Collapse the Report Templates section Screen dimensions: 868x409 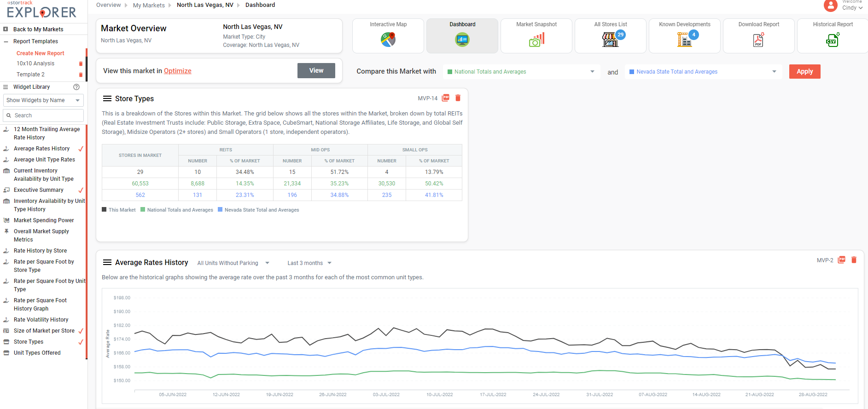coord(6,41)
